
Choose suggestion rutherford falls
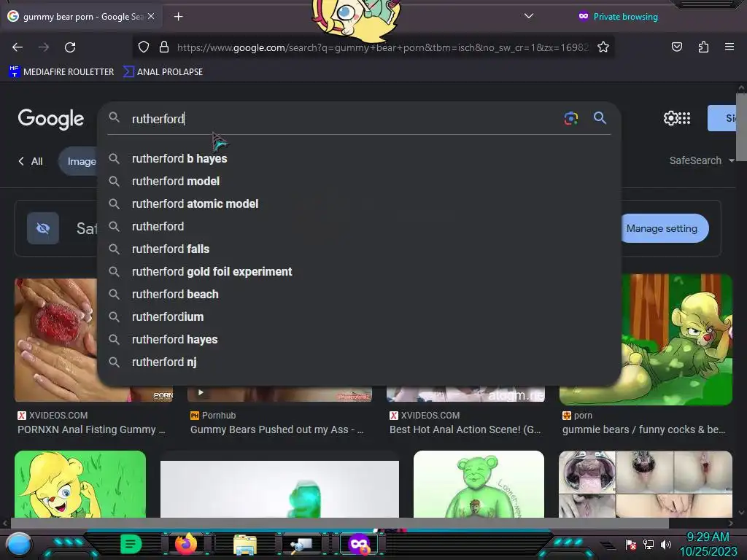click(359, 249)
